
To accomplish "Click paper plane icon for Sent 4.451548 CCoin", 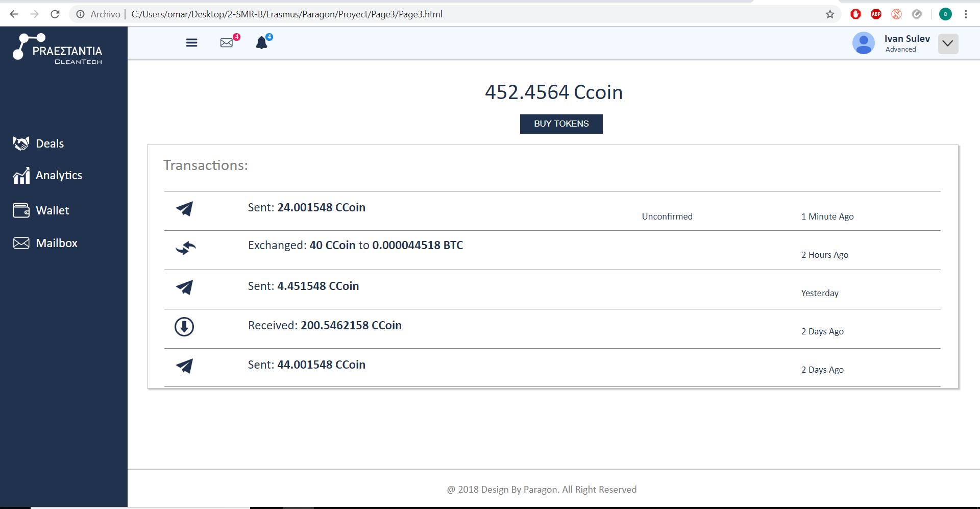I will tap(184, 287).
